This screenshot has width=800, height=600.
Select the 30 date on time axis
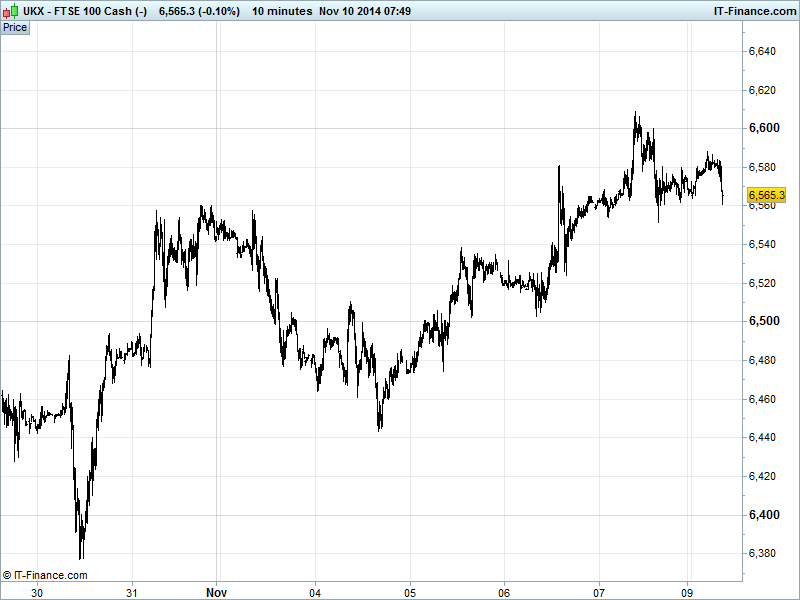coord(37,592)
